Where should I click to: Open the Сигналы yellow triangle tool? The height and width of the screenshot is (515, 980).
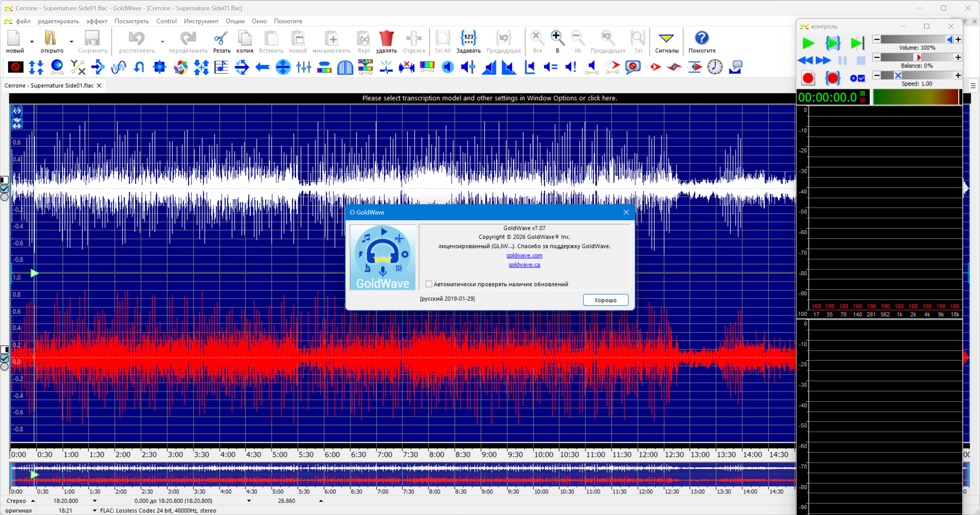666,38
